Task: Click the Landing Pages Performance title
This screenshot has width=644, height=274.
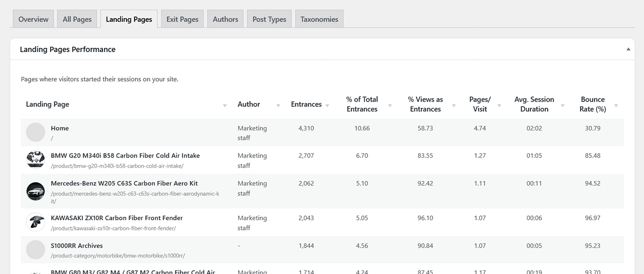Action: 68,49
